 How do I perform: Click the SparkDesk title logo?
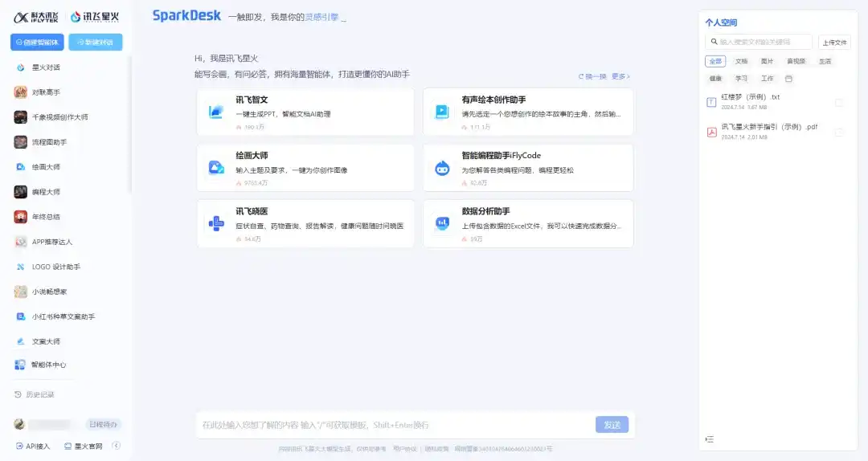[186, 15]
